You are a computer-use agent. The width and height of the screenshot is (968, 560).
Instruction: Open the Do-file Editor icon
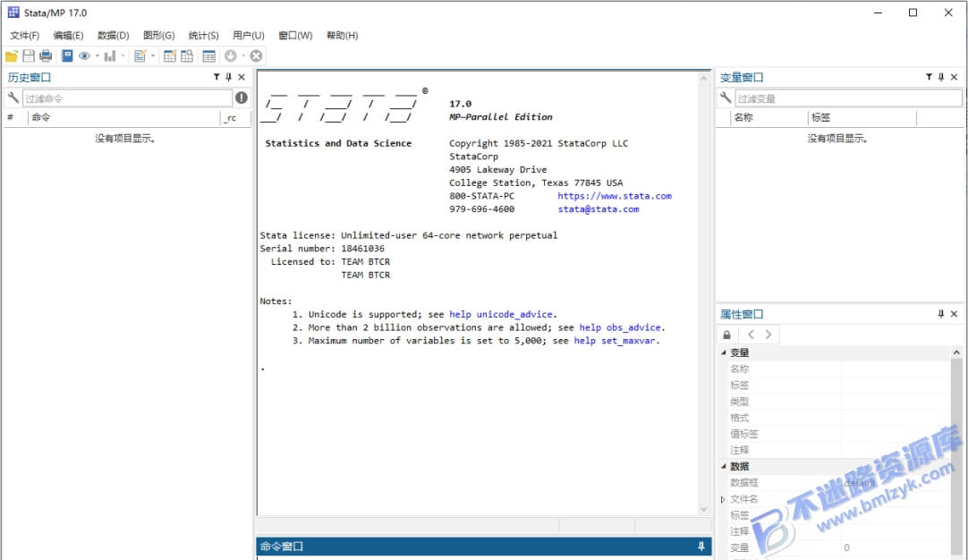pos(140,56)
